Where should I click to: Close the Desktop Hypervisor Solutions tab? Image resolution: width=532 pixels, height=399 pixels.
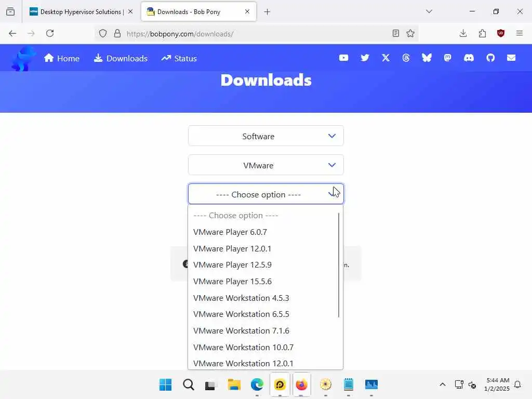click(x=130, y=11)
